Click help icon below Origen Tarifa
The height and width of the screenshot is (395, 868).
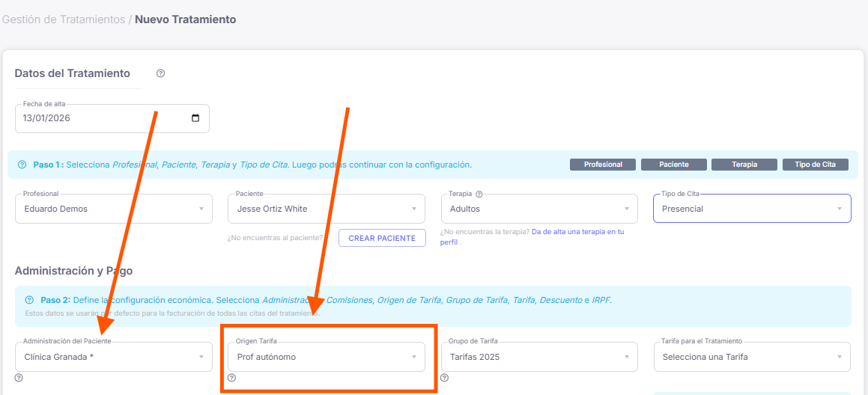(231, 378)
